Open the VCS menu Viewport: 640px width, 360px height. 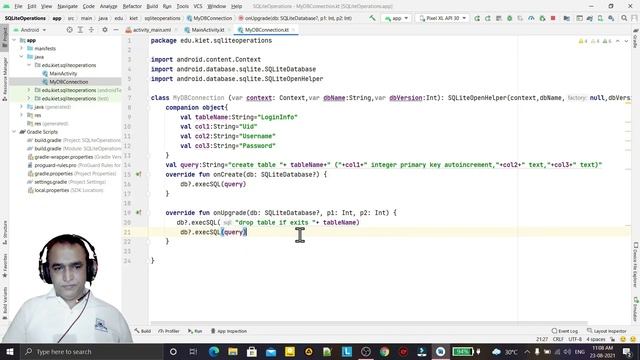click(x=198, y=6)
